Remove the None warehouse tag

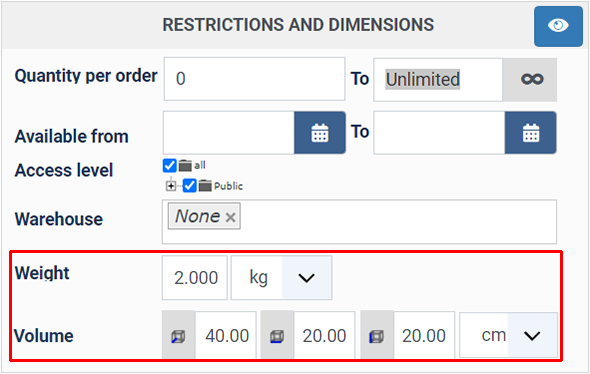[x=230, y=217]
